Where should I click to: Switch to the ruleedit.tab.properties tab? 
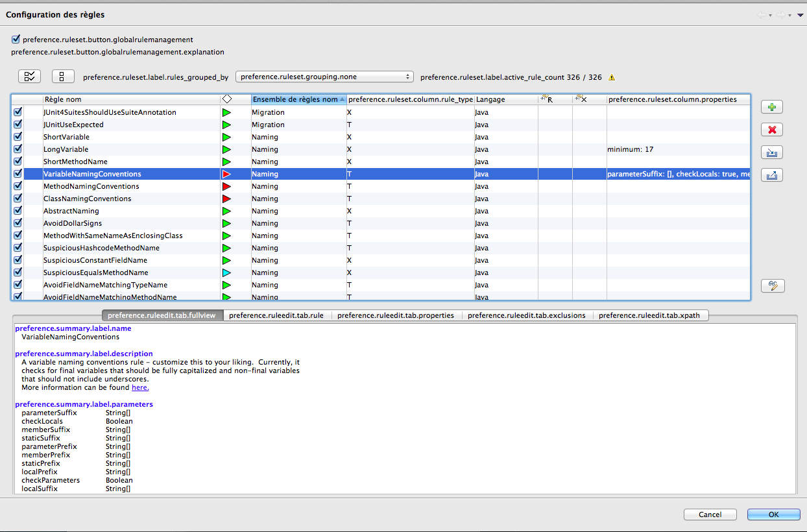point(395,315)
